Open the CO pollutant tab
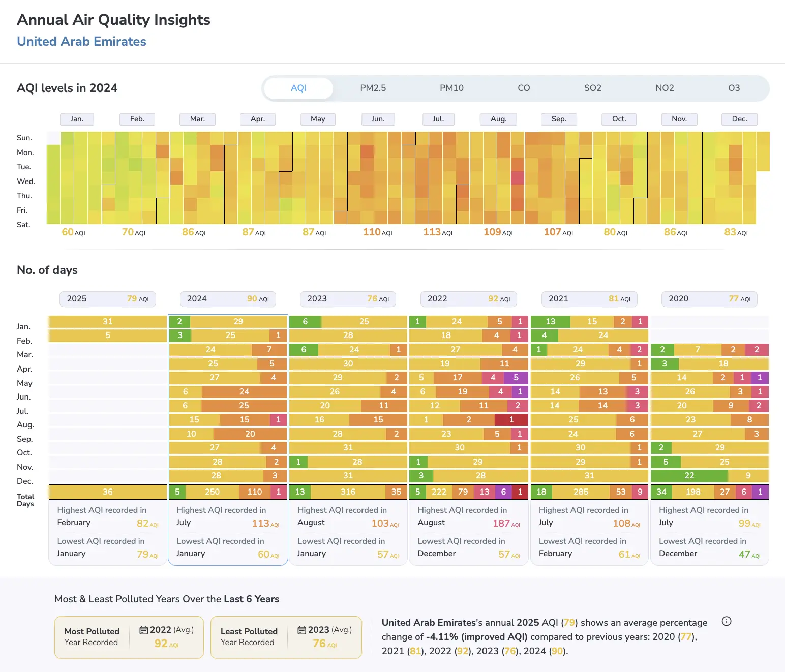 (x=524, y=88)
